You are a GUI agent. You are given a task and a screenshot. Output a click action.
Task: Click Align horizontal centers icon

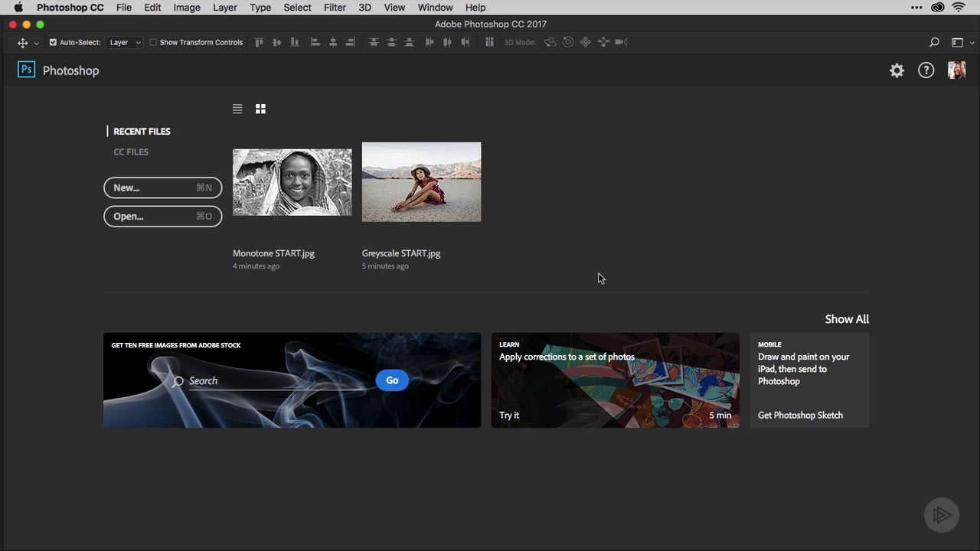333,42
